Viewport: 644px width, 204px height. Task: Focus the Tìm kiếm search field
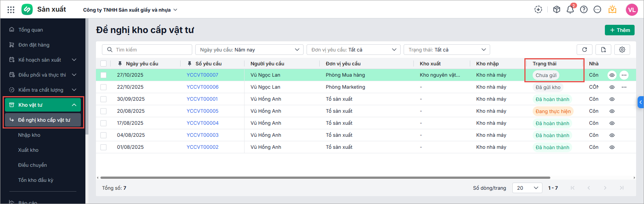coord(147,50)
